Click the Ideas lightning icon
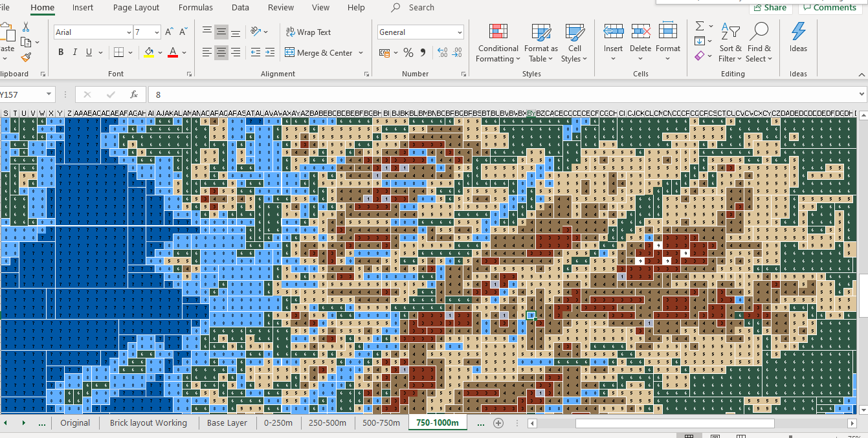Image resolution: width=868 pixels, height=438 pixels. coord(798,31)
